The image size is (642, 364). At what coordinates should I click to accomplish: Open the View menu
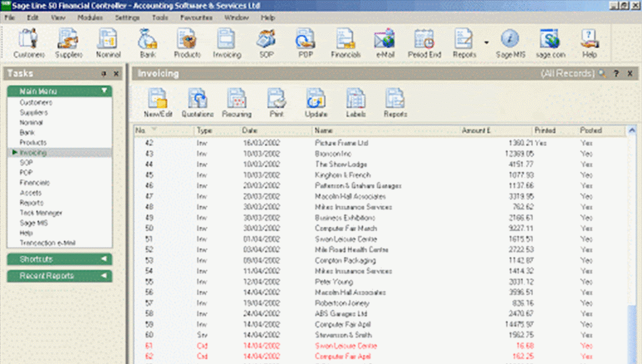(x=58, y=18)
